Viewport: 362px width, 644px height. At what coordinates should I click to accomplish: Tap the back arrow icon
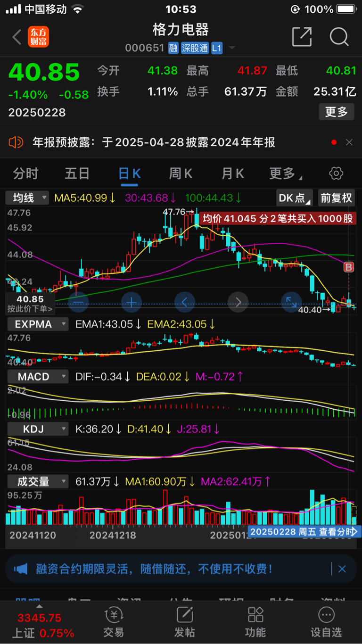pyautogui.click(x=17, y=37)
